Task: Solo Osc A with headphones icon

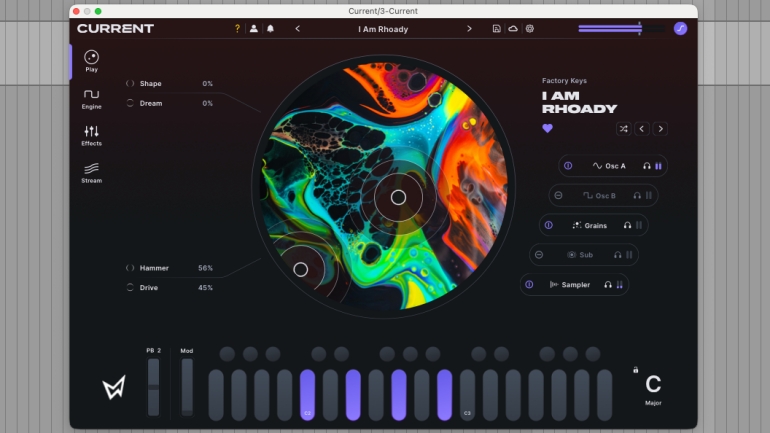Action: point(647,166)
